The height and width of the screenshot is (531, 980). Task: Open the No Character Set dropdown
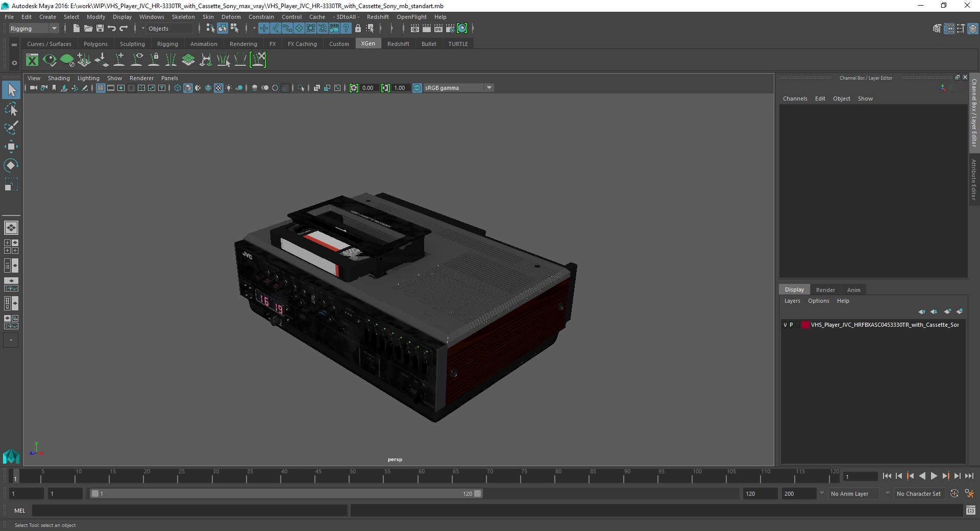pyautogui.click(x=919, y=494)
